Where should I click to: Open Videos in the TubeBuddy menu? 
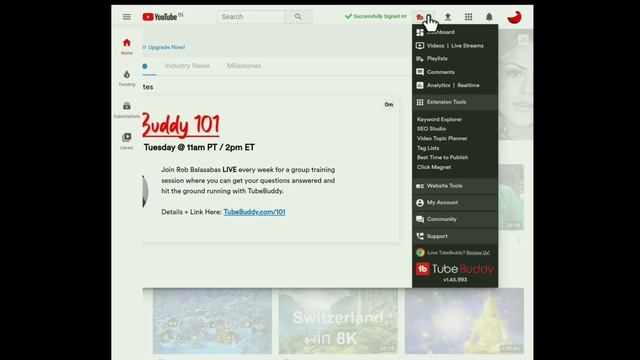435,46
